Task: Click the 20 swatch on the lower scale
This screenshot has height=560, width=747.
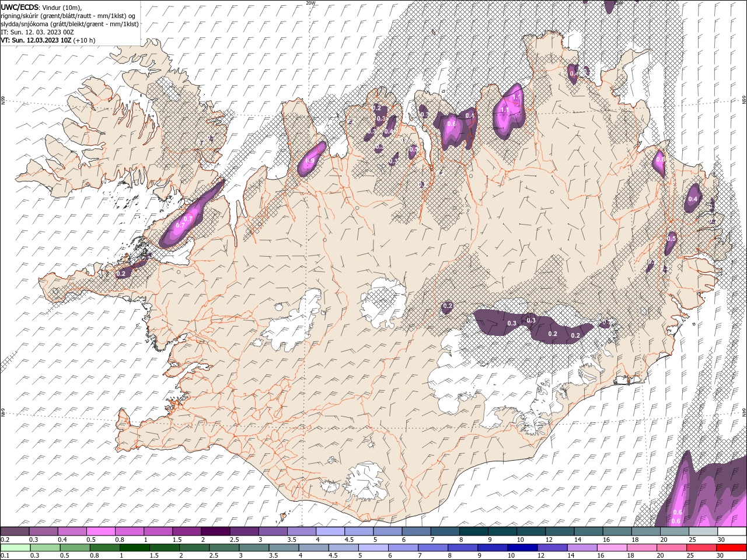Action: click(672, 548)
